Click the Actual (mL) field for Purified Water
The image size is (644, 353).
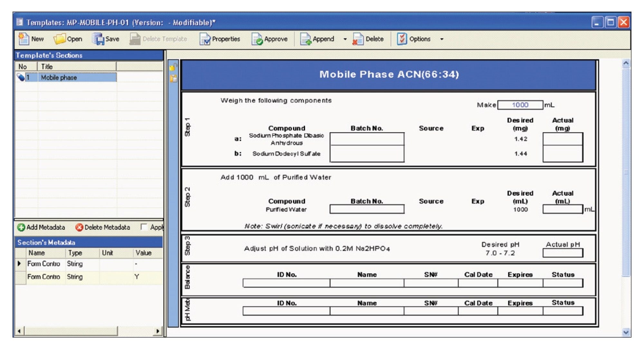pyautogui.click(x=563, y=209)
